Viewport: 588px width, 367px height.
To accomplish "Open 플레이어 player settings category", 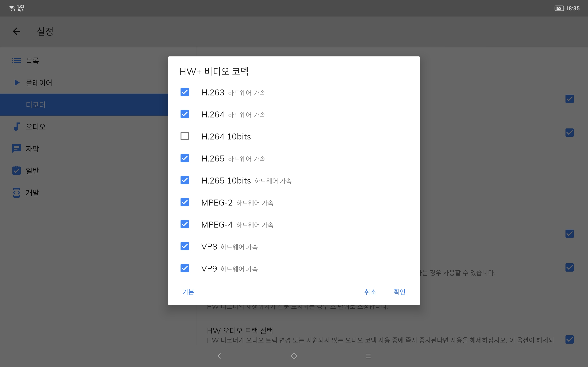I will tap(39, 83).
